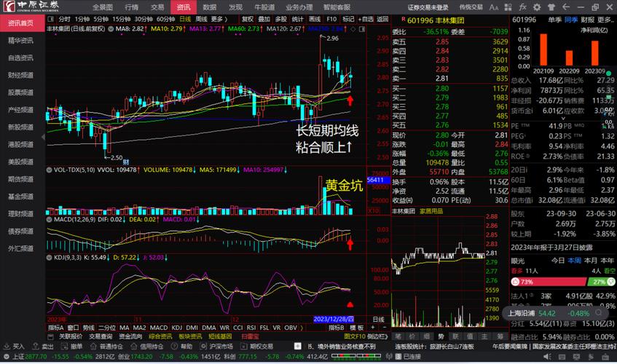The height and width of the screenshot is (364, 617).
Task: Select 今日 in 眼光 panel
Action: pyautogui.click(x=557, y=260)
